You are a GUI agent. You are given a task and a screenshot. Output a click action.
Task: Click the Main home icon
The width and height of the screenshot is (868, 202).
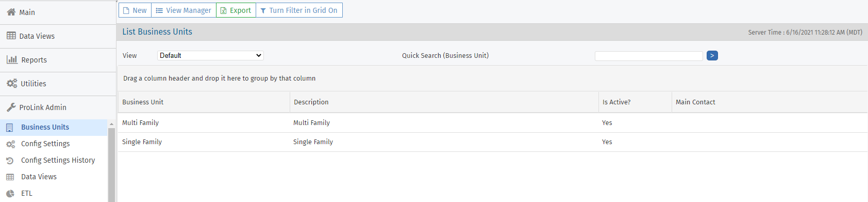click(x=11, y=12)
